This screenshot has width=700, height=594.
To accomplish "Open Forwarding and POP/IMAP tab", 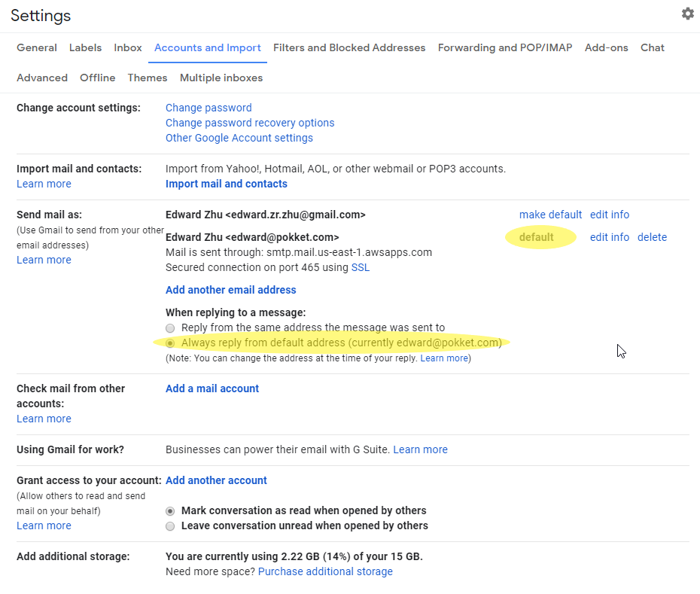I will pyautogui.click(x=505, y=47).
